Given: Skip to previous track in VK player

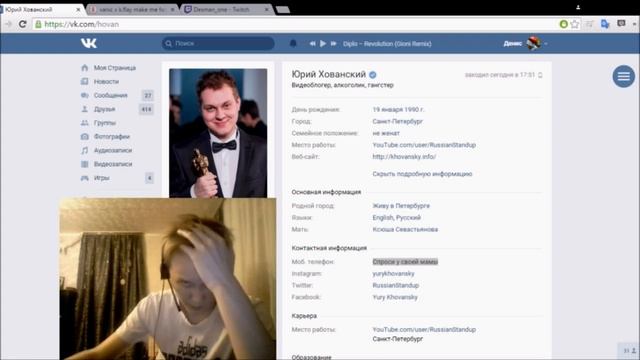Looking at the screenshot, I should [x=312, y=43].
